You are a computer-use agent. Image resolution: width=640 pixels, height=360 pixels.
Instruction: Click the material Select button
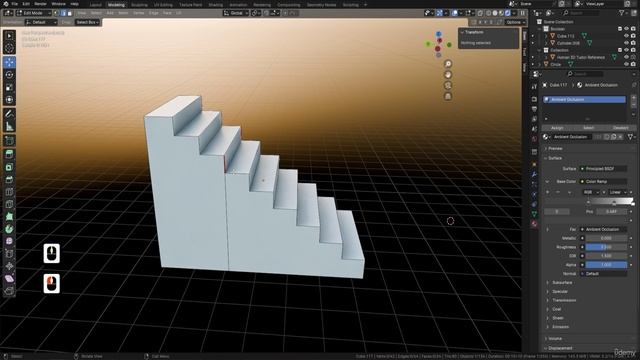click(x=588, y=128)
